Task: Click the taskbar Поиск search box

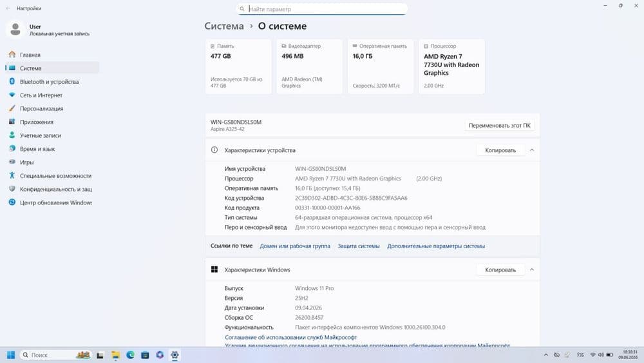Action: click(56, 355)
